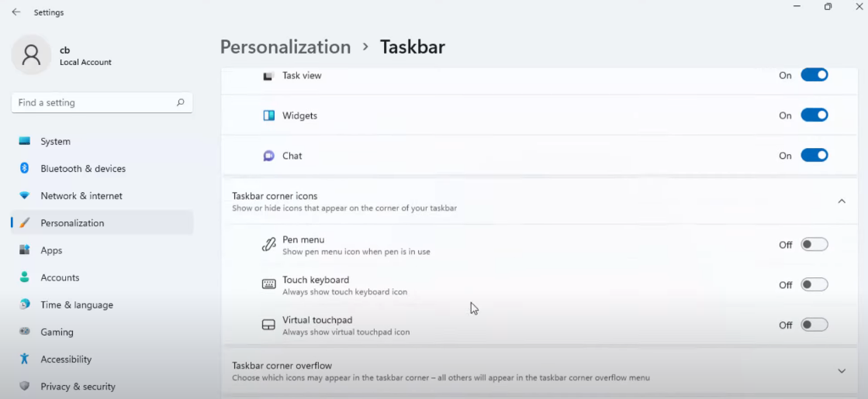Click the Network & internet Wi-Fi icon

[25, 196]
